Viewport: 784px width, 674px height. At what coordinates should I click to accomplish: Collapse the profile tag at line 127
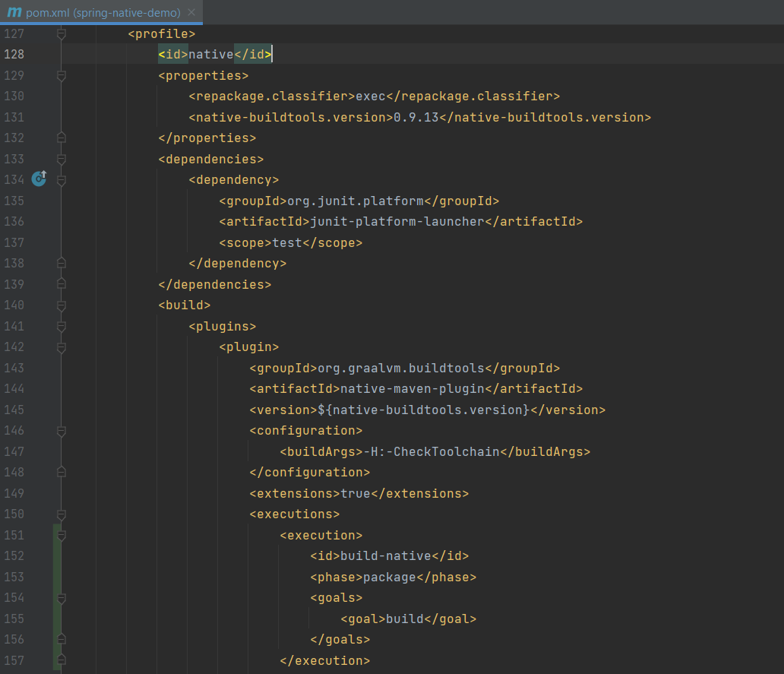tap(62, 34)
